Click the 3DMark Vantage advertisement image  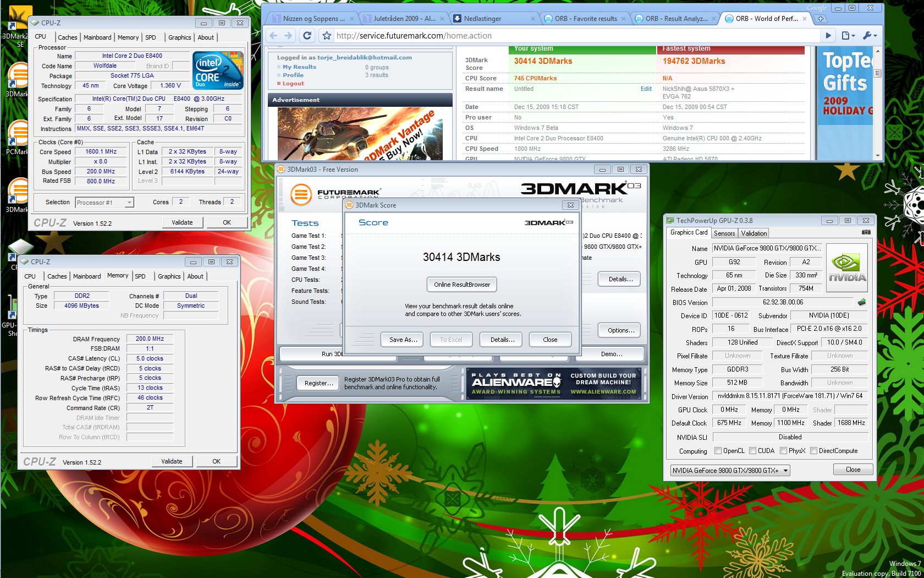360,134
